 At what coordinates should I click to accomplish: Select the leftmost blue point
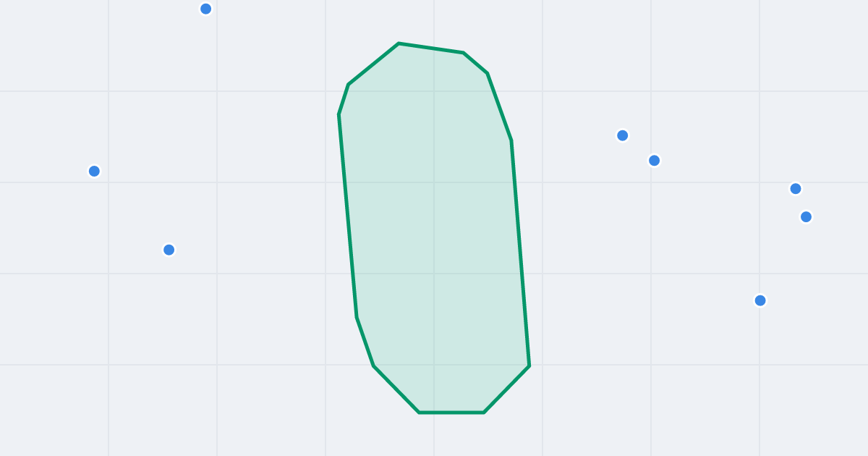pyautogui.click(x=94, y=171)
